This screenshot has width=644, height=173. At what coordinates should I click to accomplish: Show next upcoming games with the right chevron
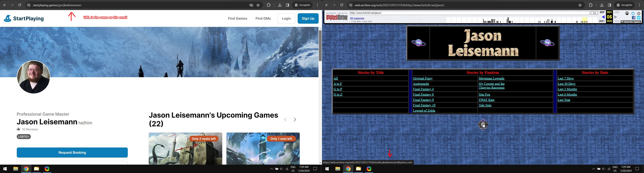tap(295, 120)
